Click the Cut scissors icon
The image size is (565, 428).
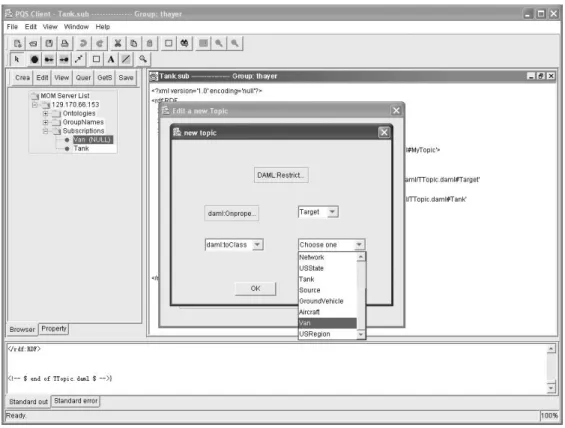coord(117,44)
